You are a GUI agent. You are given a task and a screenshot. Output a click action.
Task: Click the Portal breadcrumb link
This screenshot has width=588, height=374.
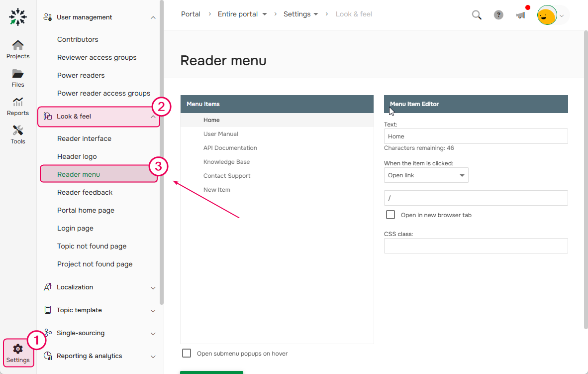pyautogui.click(x=191, y=14)
